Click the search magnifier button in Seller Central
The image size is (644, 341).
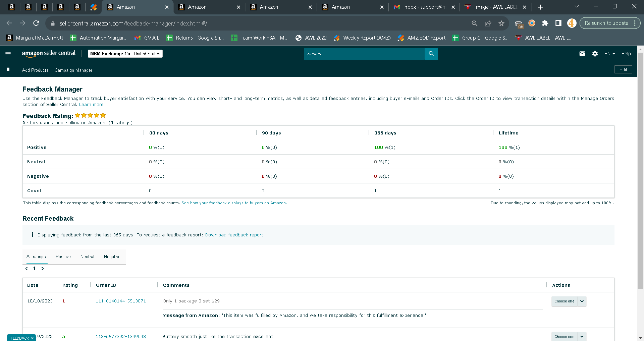point(431,54)
